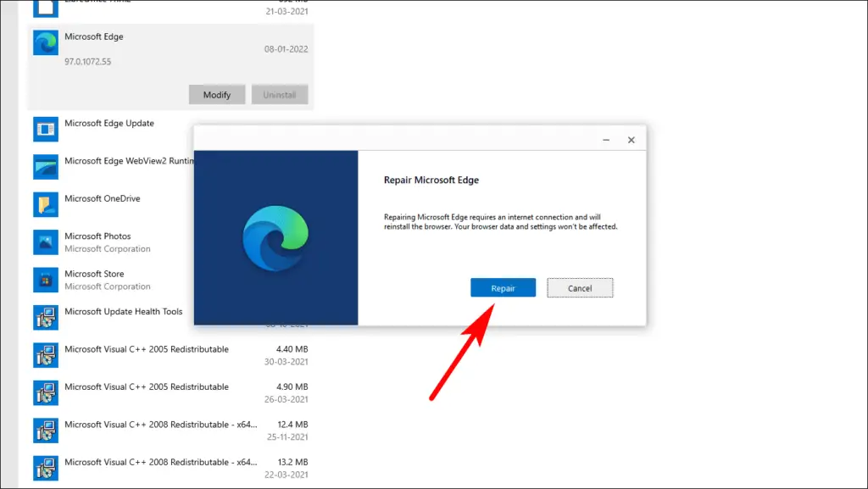868x489 pixels.
Task: Click the 4.90 MB size value
Action: 292,386
